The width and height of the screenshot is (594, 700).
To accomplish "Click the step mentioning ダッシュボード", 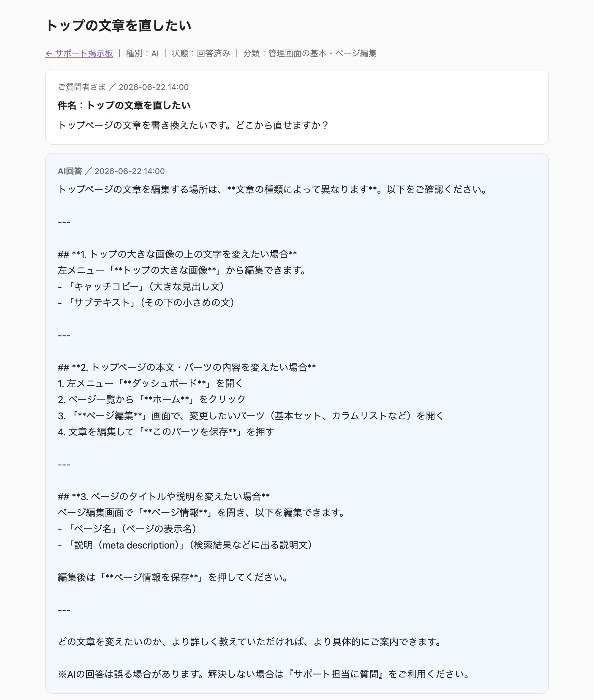I will [150, 383].
